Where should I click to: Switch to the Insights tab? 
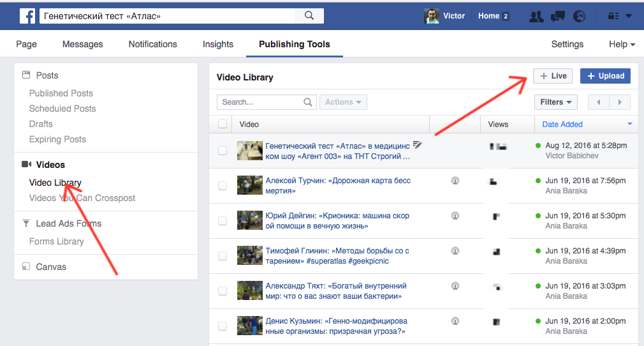click(217, 44)
